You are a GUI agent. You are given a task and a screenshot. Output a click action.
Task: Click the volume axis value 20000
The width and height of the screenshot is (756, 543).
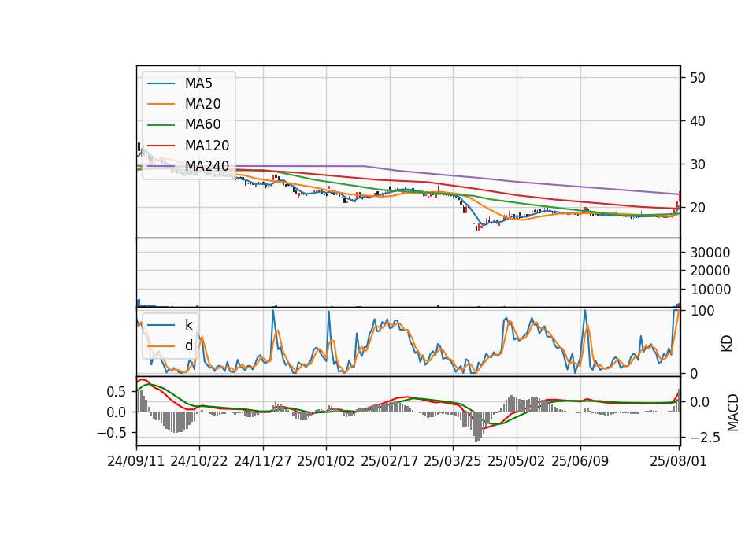(710, 271)
